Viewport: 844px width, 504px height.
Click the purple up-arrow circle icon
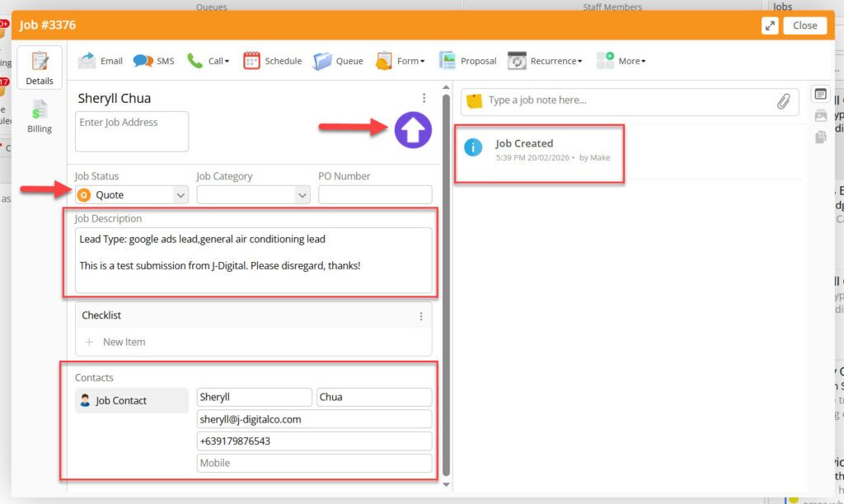[x=413, y=129]
